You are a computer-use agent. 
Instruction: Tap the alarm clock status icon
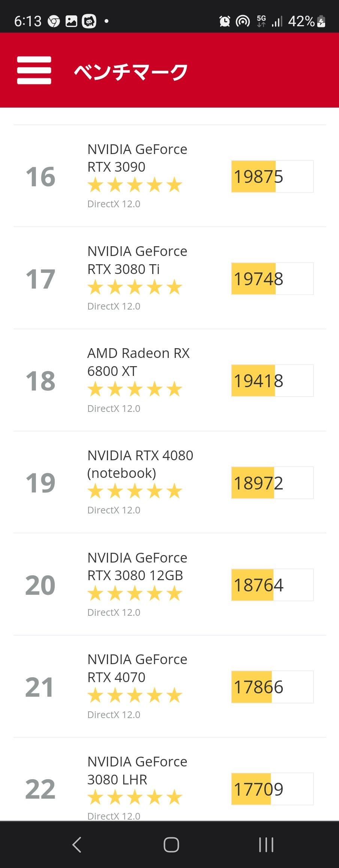pyautogui.click(x=225, y=21)
